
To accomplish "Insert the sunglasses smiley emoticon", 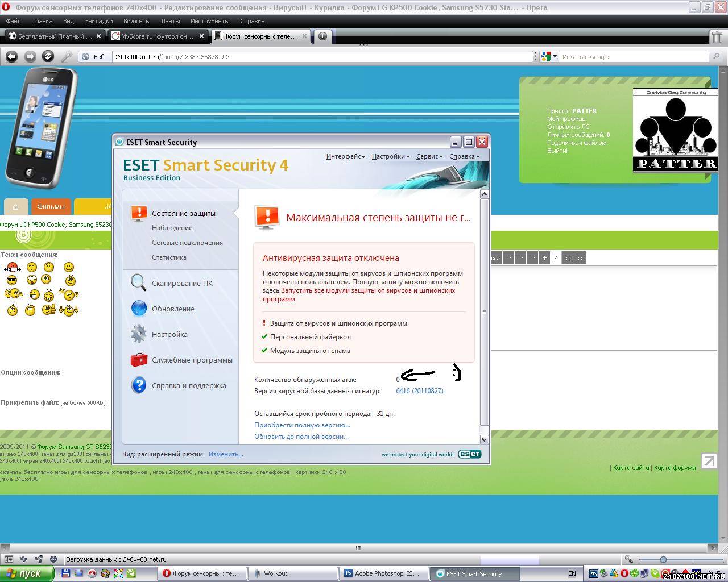I will click(12, 280).
